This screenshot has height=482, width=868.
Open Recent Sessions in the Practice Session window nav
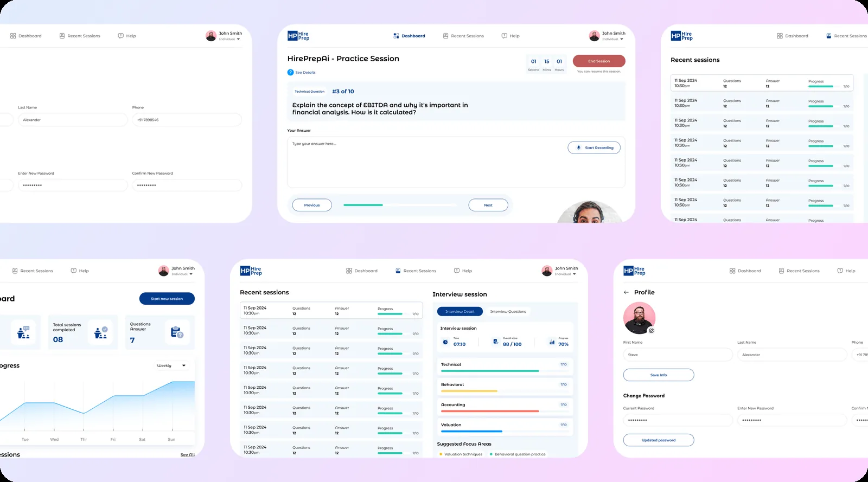point(463,36)
